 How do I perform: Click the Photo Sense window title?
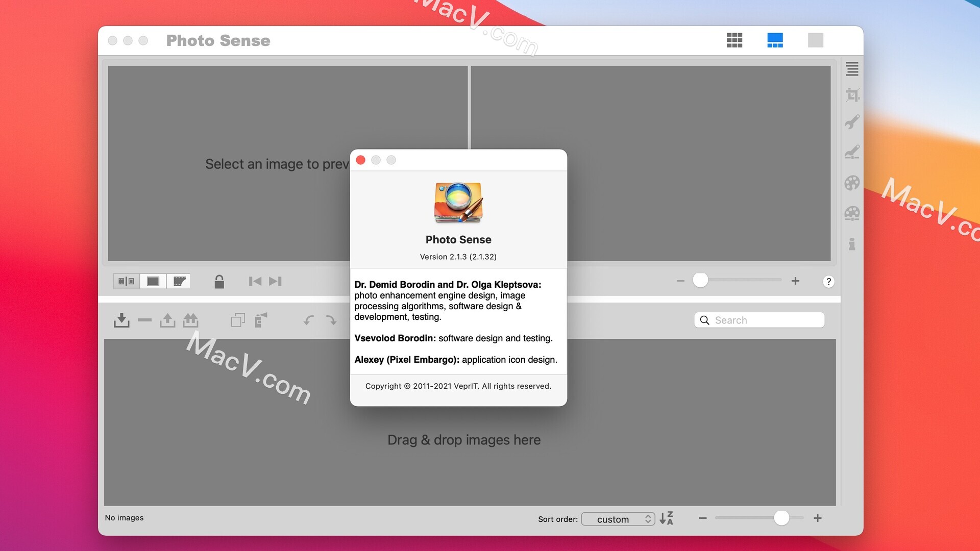click(218, 40)
